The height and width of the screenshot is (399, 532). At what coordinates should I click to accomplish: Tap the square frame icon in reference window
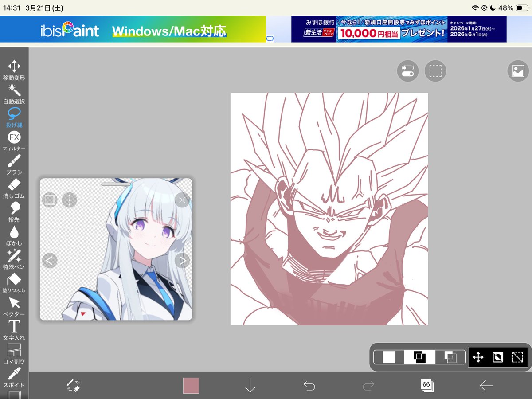tap(50, 200)
